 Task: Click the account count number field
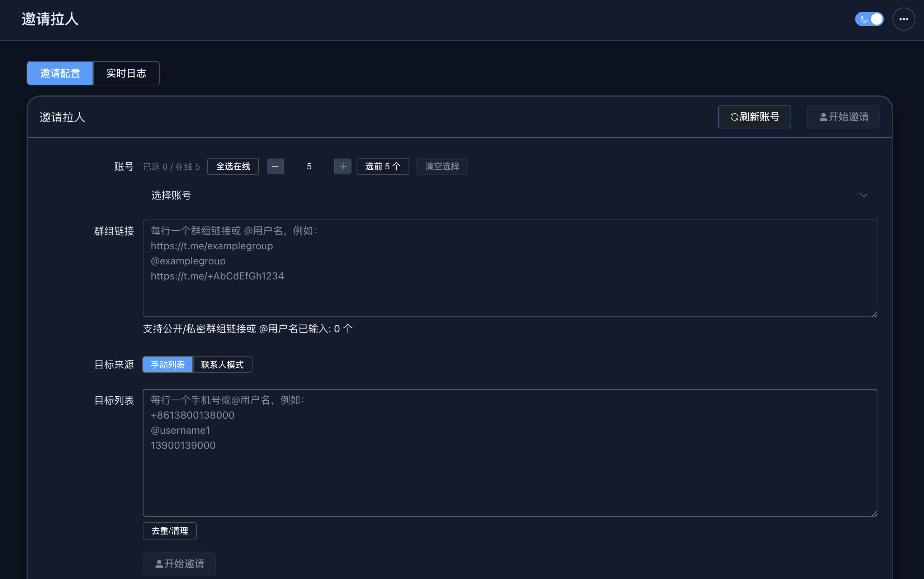click(309, 166)
